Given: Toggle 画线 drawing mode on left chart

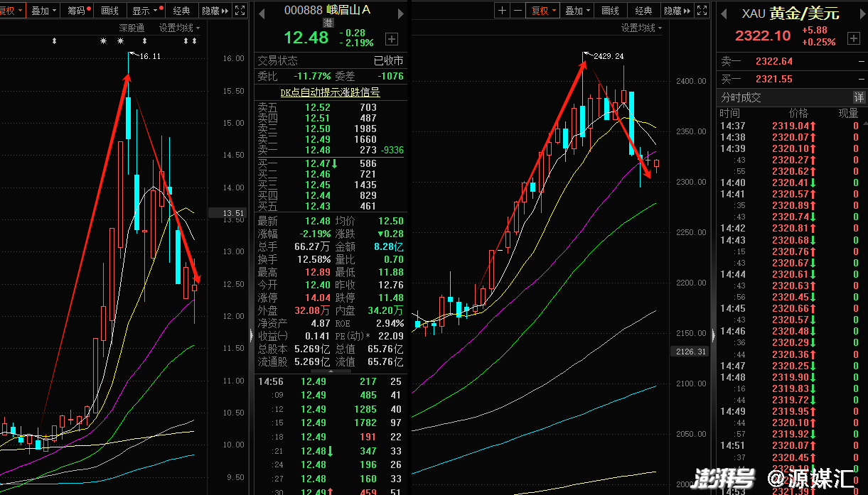Looking at the screenshot, I should click(110, 11).
